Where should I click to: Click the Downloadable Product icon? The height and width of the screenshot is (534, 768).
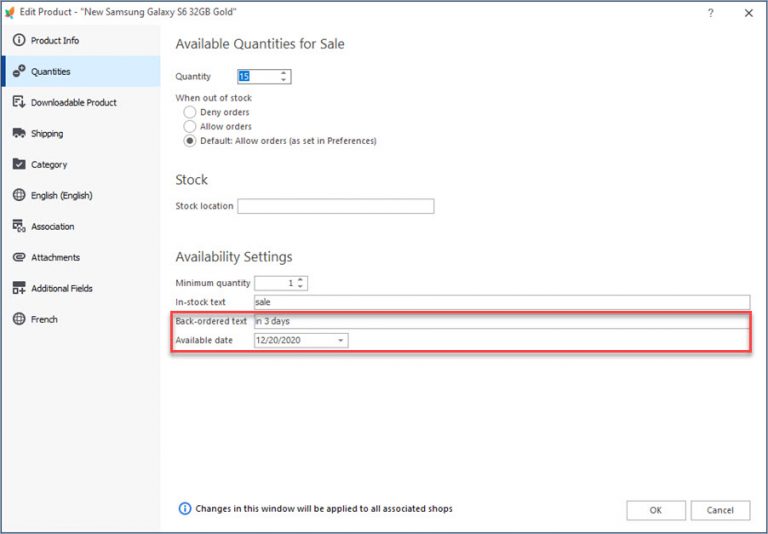tap(19, 103)
